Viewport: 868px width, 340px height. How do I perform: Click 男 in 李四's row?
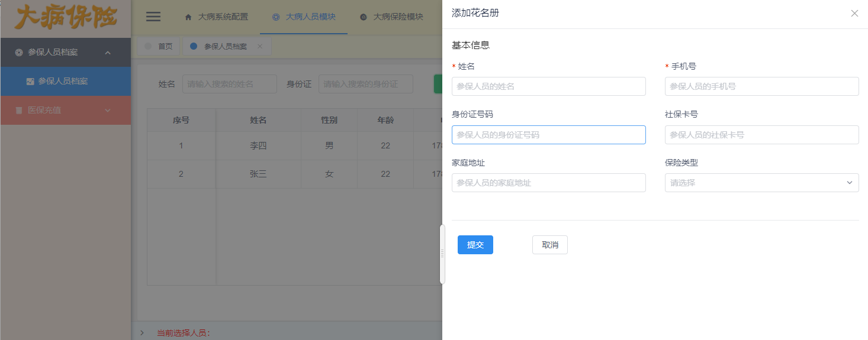(329, 145)
